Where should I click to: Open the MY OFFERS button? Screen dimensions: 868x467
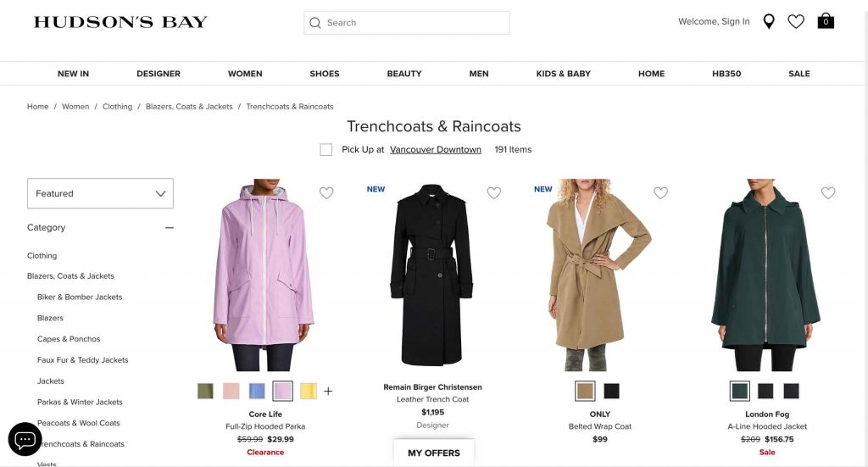(434, 453)
